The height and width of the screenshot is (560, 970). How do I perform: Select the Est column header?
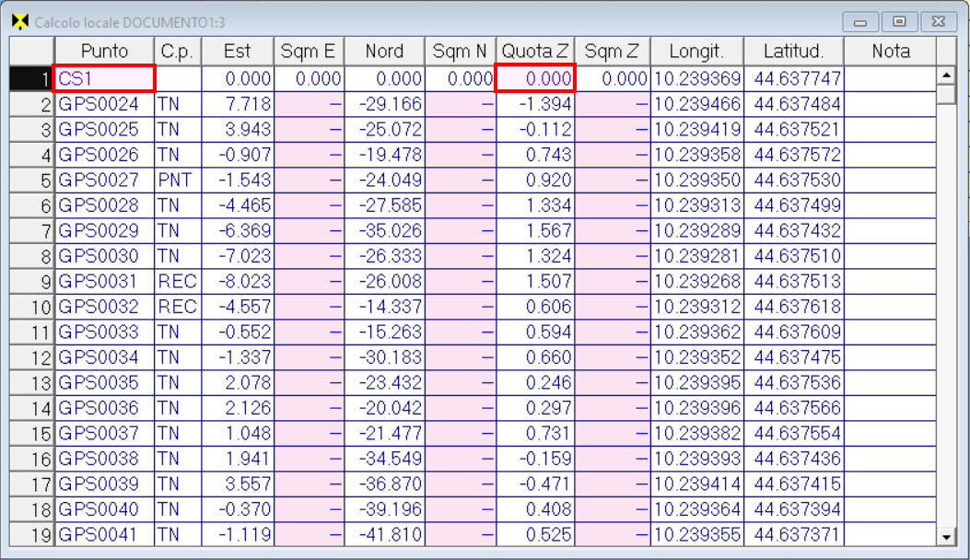(x=237, y=52)
